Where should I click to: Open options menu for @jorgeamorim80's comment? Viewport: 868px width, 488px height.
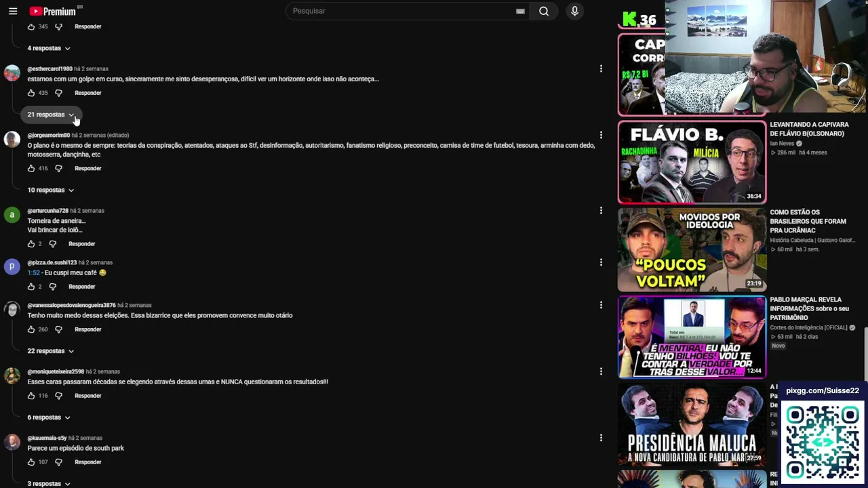pyautogui.click(x=601, y=135)
